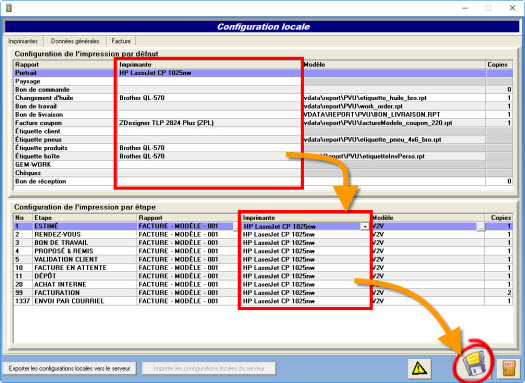Select the ACHAT INTERNE step row

tap(263, 285)
